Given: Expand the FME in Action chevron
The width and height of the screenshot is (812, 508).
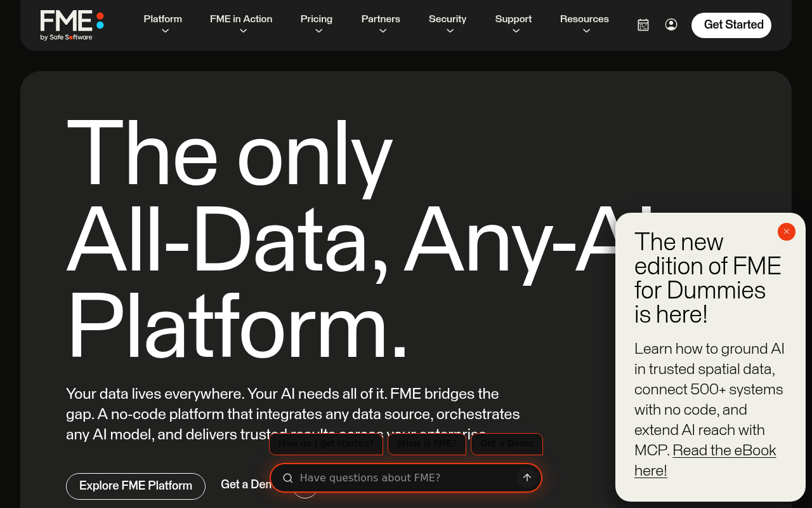Looking at the screenshot, I should pyautogui.click(x=243, y=30).
